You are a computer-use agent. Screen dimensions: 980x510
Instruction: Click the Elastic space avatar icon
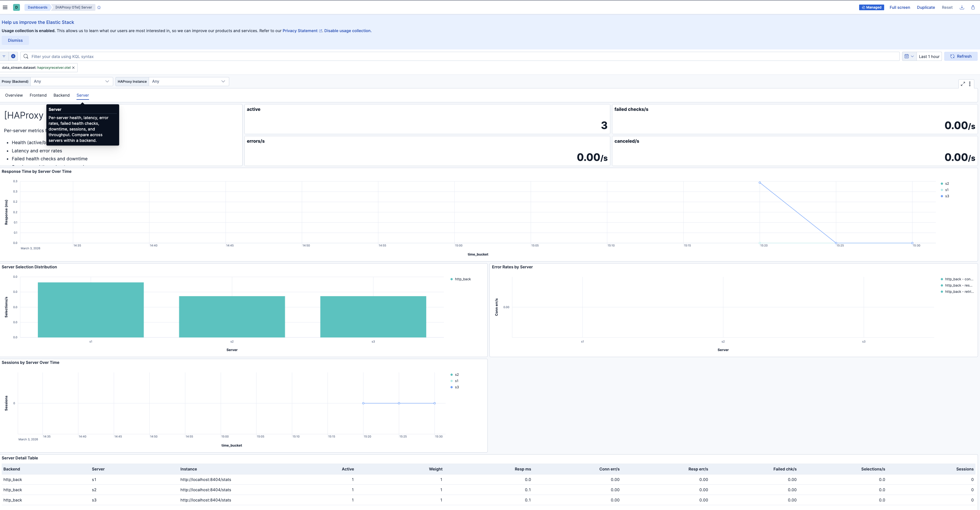pyautogui.click(x=16, y=7)
